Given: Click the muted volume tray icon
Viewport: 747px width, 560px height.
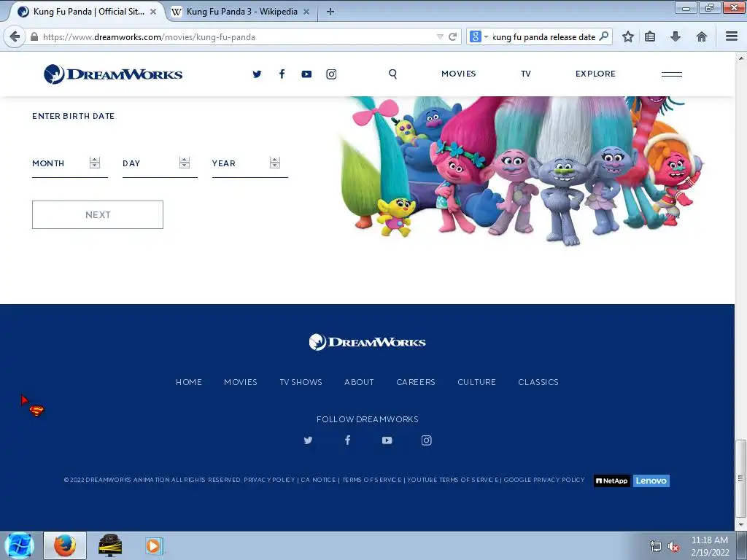Looking at the screenshot, I should (673, 547).
